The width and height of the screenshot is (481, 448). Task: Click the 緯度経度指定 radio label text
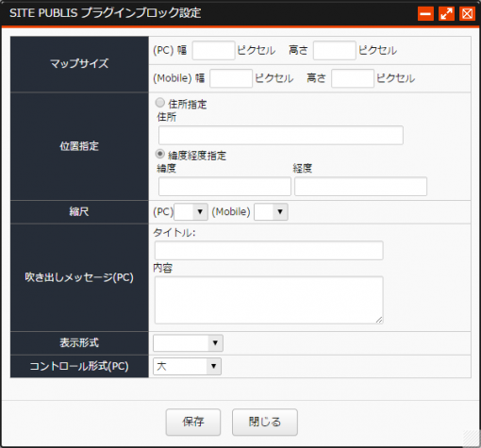(197, 156)
